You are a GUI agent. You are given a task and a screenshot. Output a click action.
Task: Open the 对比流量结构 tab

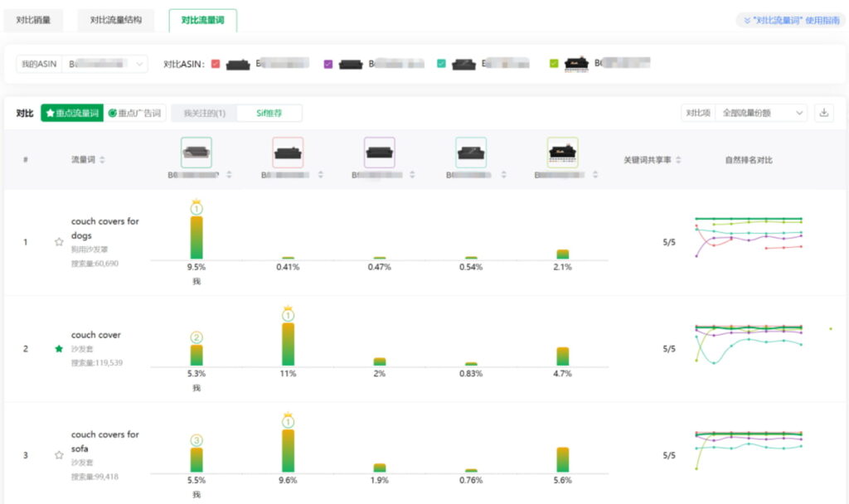pos(115,21)
